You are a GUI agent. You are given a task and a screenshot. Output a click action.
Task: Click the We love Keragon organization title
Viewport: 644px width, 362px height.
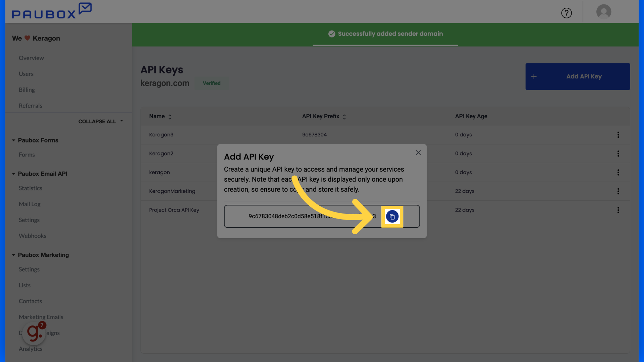36,38
